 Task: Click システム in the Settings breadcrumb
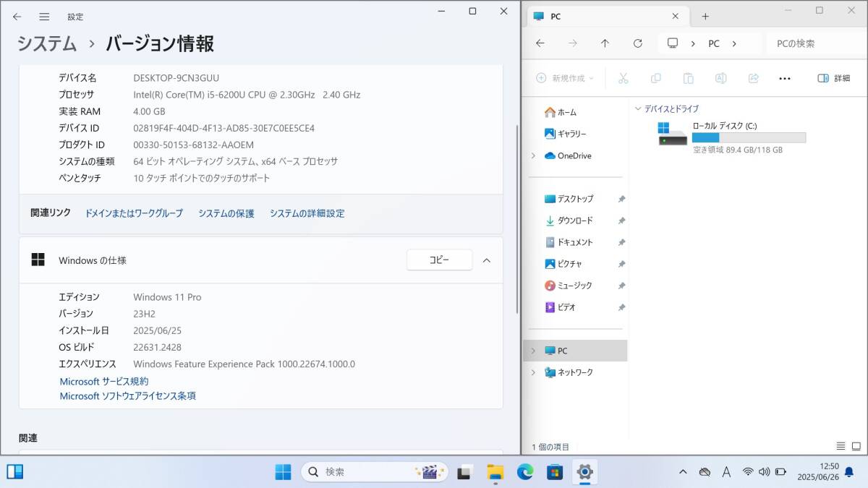click(x=47, y=43)
